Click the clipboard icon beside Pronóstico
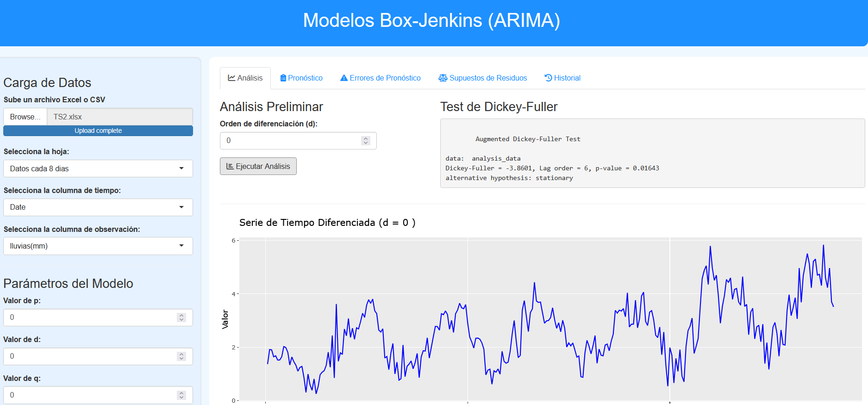 [x=283, y=78]
